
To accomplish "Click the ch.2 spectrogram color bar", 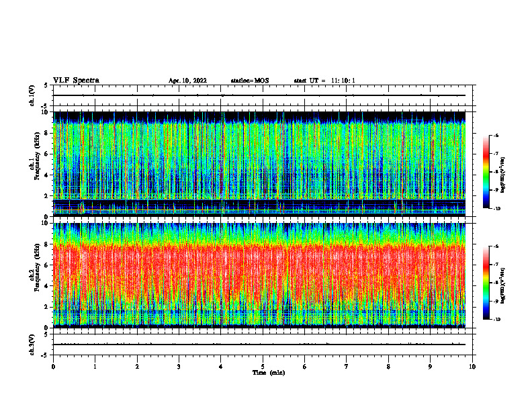I will click(x=486, y=283).
